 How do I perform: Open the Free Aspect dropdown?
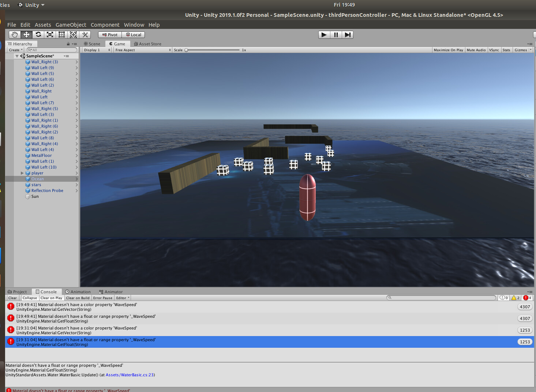142,50
